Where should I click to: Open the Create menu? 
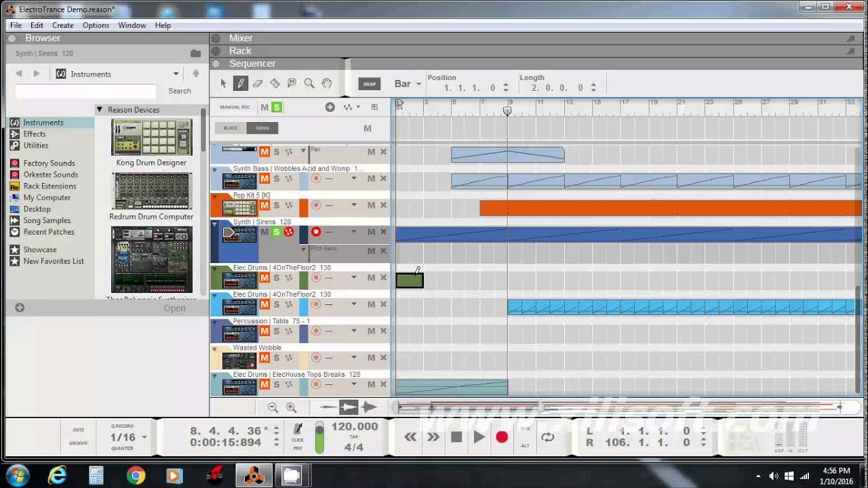63,25
